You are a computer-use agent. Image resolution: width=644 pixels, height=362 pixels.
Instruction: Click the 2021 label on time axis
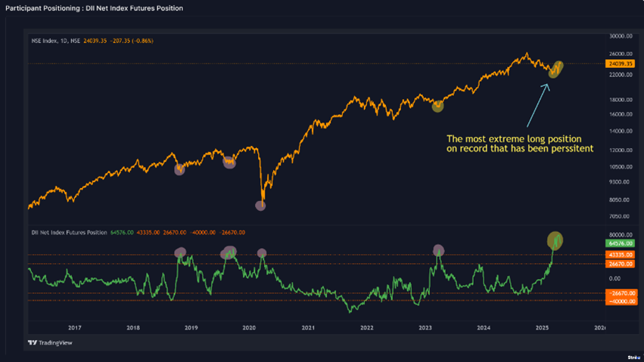(x=308, y=327)
